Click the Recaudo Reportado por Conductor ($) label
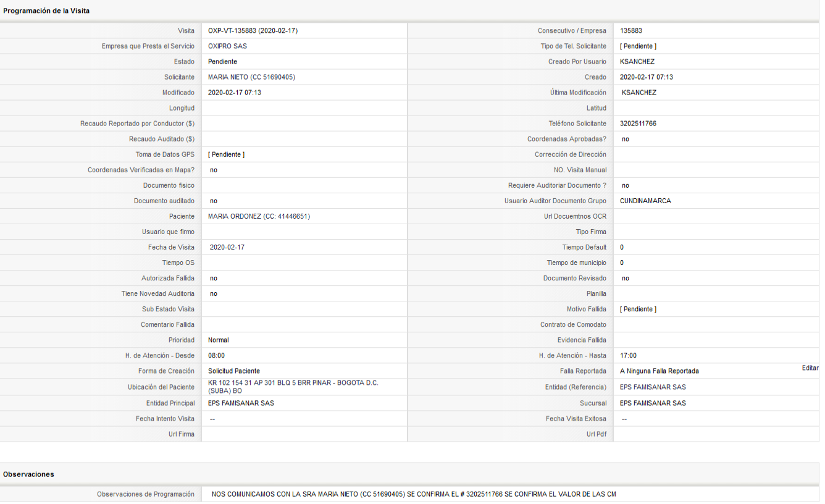The width and height of the screenshot is (825, 504). pos(137,124)
